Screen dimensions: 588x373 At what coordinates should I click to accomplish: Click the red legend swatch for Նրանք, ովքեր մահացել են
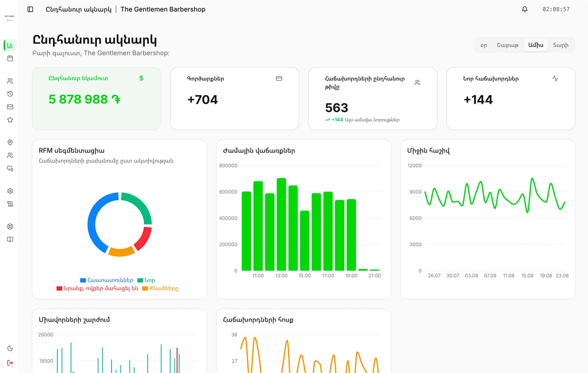coord(59,288)
